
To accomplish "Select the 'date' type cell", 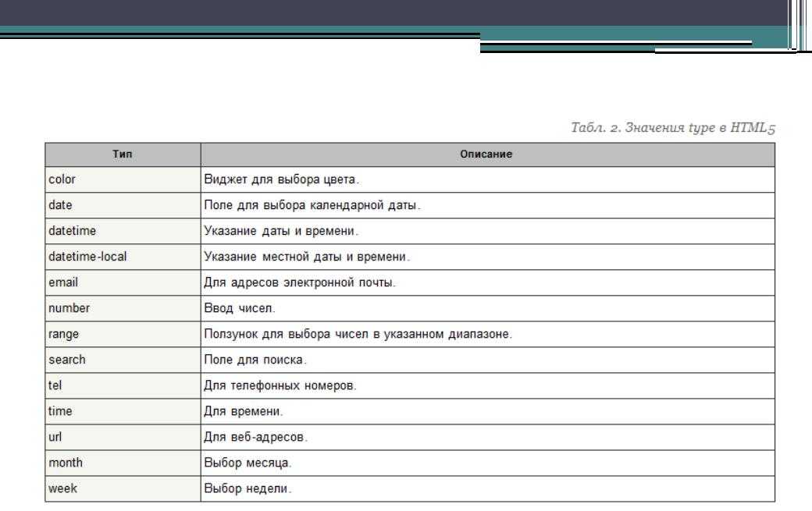I will tap(123, 205).
